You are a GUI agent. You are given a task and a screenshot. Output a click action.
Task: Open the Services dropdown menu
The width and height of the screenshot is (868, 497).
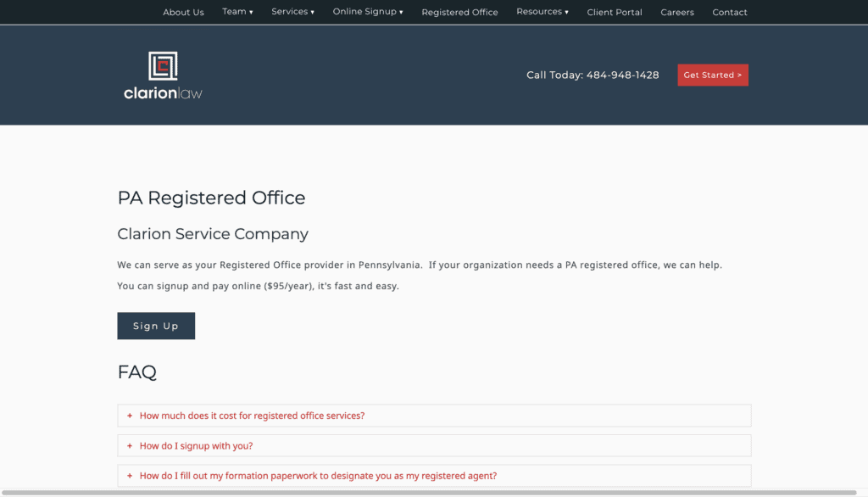tap(292, 11)
